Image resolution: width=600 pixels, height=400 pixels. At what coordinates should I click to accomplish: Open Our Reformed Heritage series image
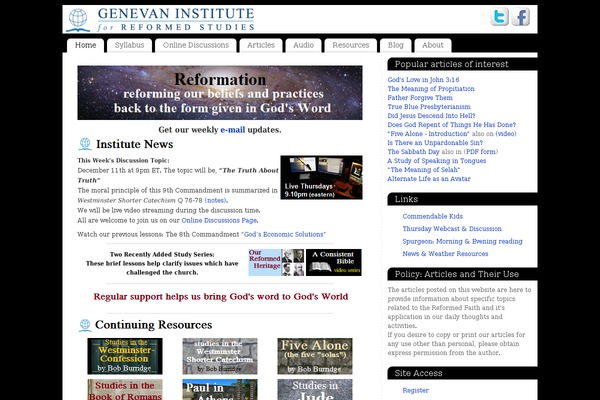click(x=276, y=263)
